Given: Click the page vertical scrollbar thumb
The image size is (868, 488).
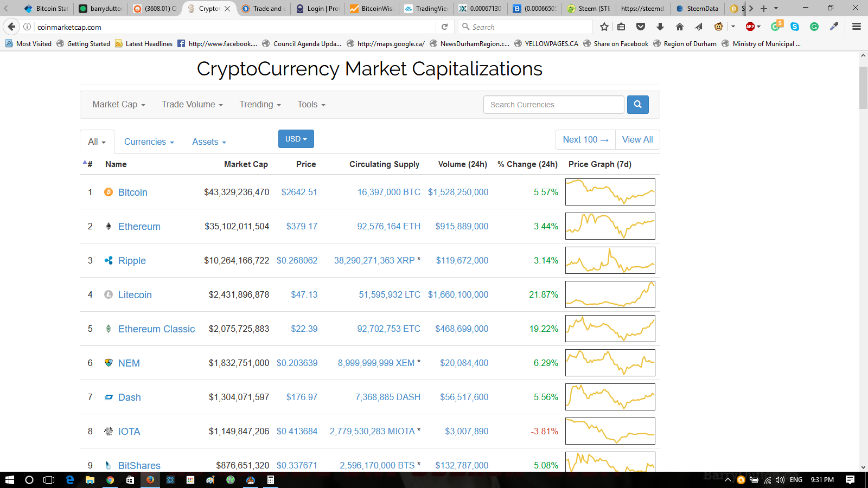Looking at the screenshot, I should (863, 88).
